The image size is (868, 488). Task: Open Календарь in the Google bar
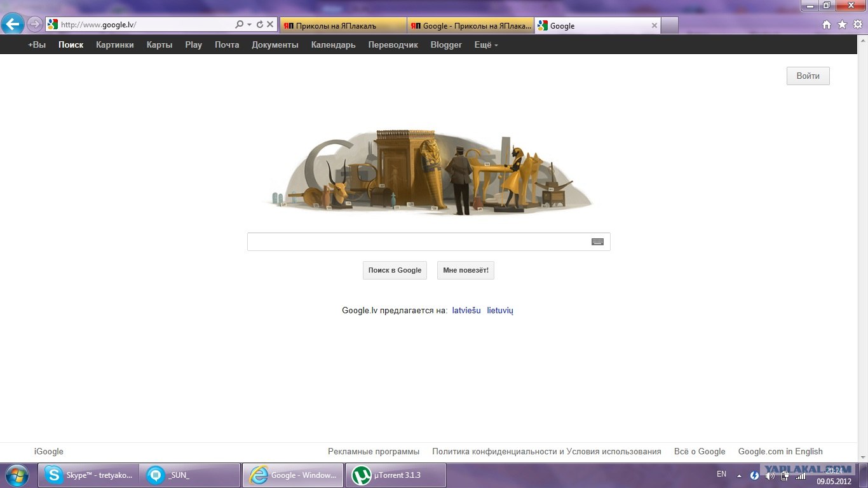pyautogui.click(x=334, y=44)
